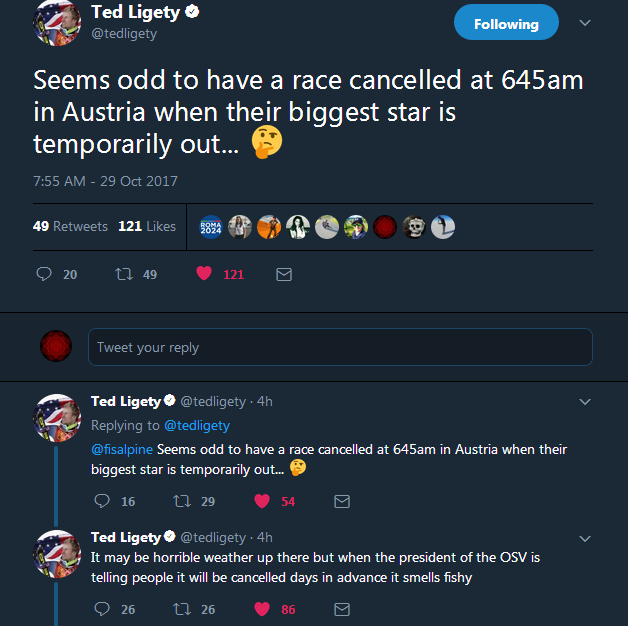Viewport: 628px width, 626px height.
Task: Retweet the 'smells fishy' tweet
Action: click(181, 608)
